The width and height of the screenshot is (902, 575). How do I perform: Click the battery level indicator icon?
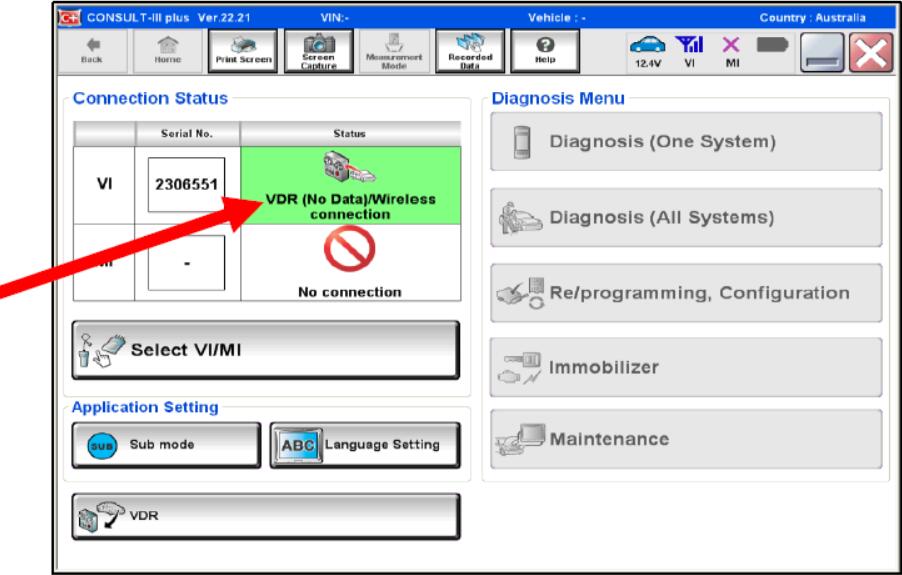point(772,44)
